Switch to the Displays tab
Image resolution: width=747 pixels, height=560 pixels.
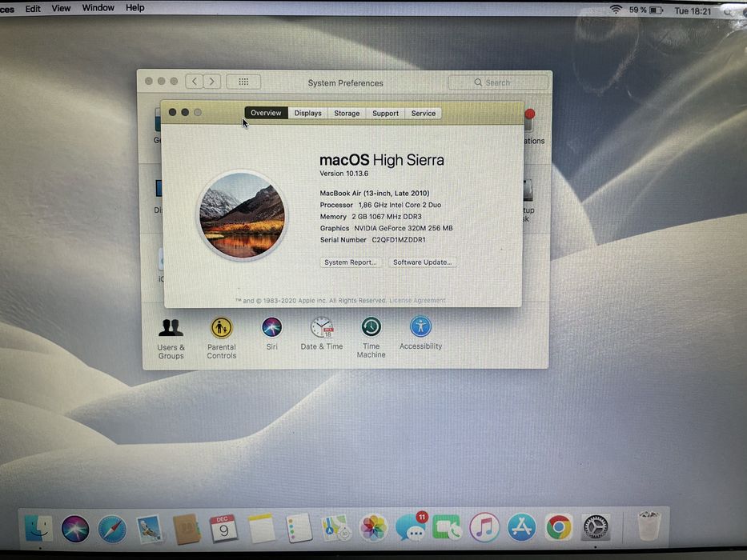307,114
